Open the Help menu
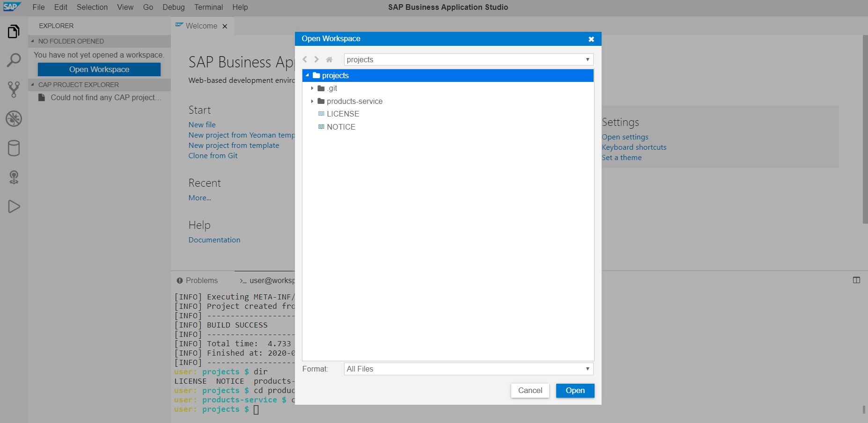Image resolution: width=868 pixels, height=423 pixels. point(240,7)
